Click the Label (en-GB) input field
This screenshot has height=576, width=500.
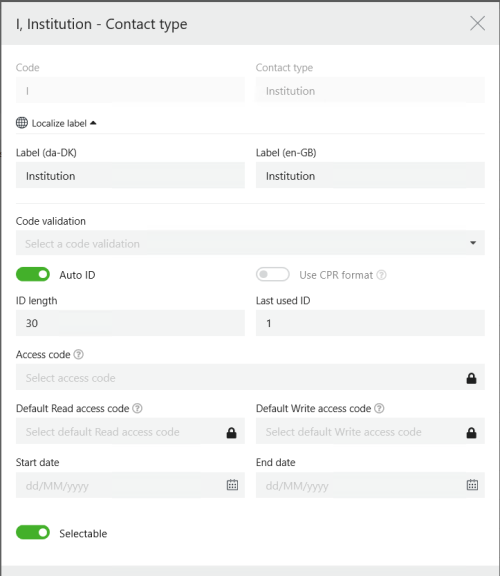point(370,176)
